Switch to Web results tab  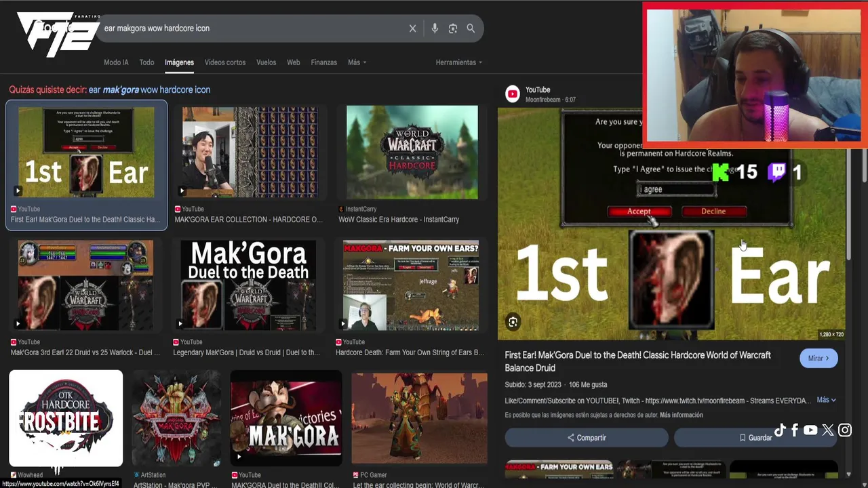[x=293, y=62]
